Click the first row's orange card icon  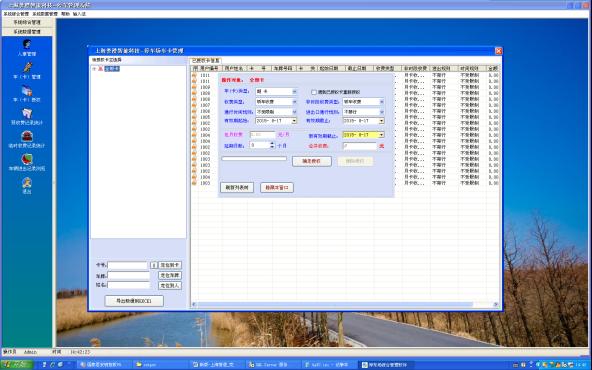pos(194,75)
